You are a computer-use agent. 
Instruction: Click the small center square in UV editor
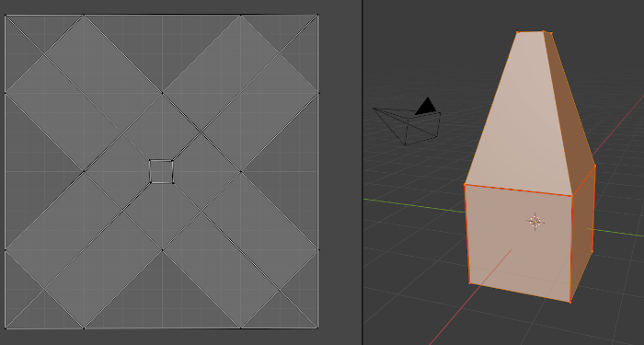[x=161, y=171]
